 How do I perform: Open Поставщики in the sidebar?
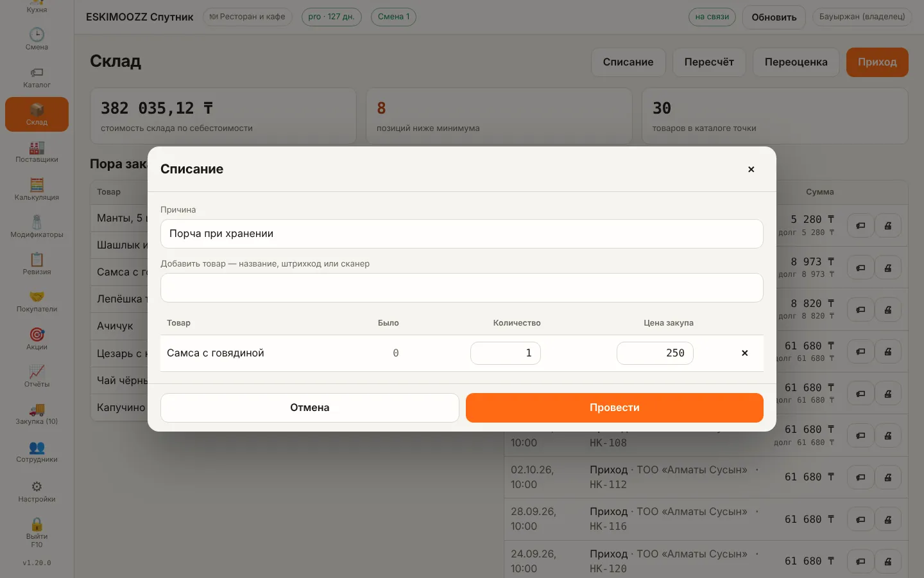coord(37,152)
